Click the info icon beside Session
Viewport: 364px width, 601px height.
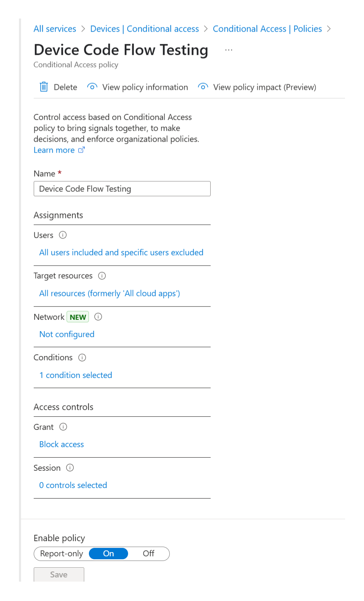70,468
